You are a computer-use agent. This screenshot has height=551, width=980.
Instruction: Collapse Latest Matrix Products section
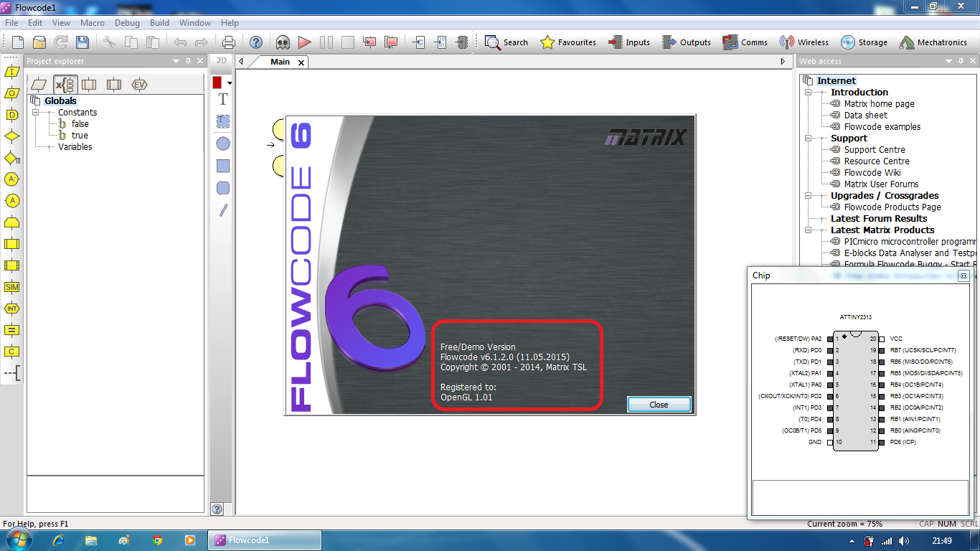pos(809,230)
